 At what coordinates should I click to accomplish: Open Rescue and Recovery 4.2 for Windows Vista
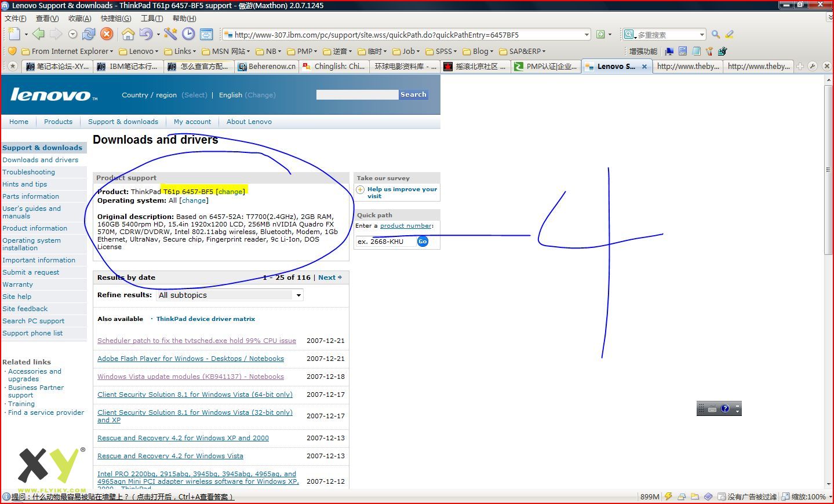click(170, 456)
